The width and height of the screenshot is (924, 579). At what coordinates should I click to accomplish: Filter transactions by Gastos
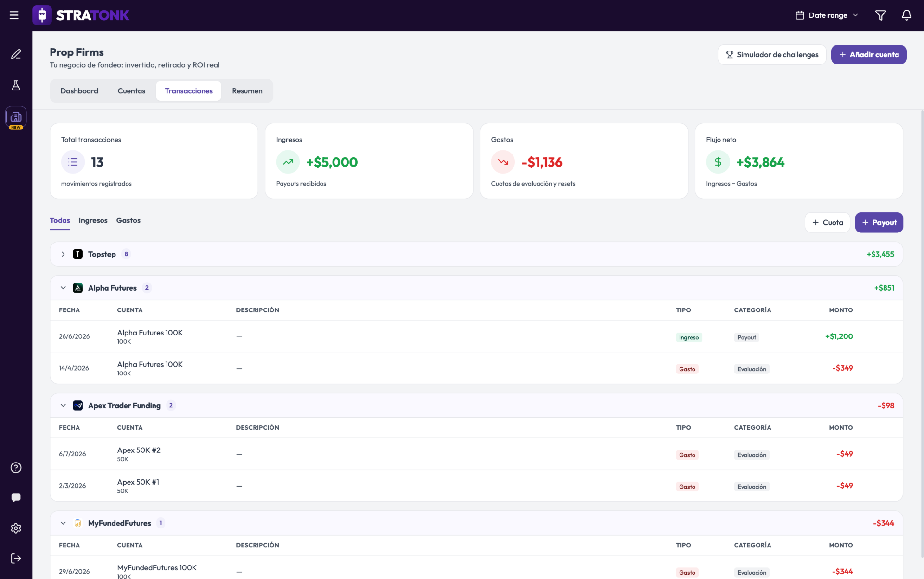tap(128, 220)
